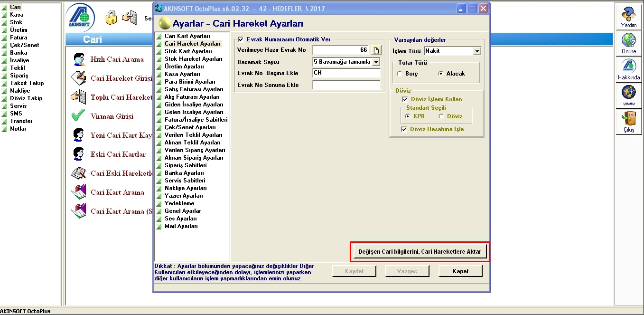
Task: Click Evrak No Sonuna Ekle field
Action: [x=346, y=85]
